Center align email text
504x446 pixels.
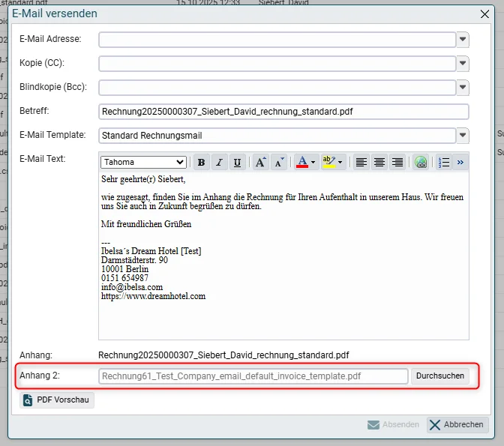point(379,162)
